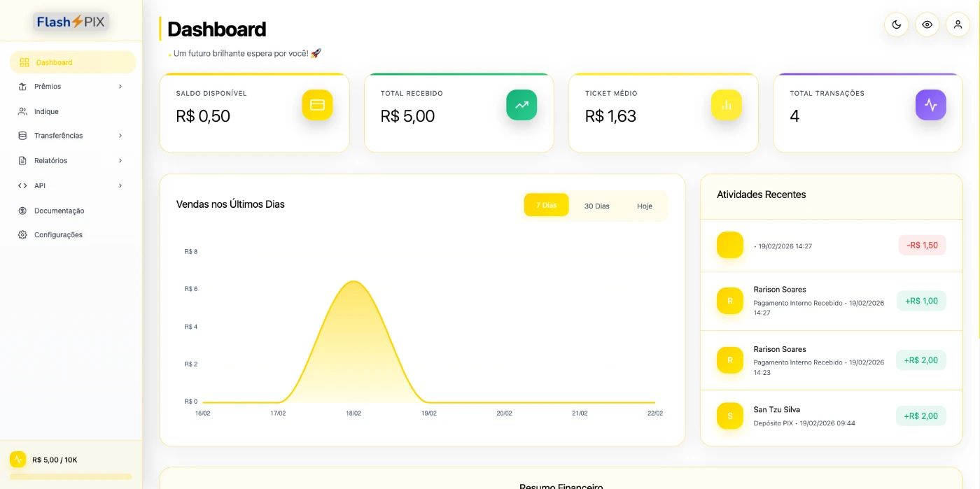The height and width of the screenshot is (489, 980).
Task: Open the user profile icon
Action: tap(958, 24)
